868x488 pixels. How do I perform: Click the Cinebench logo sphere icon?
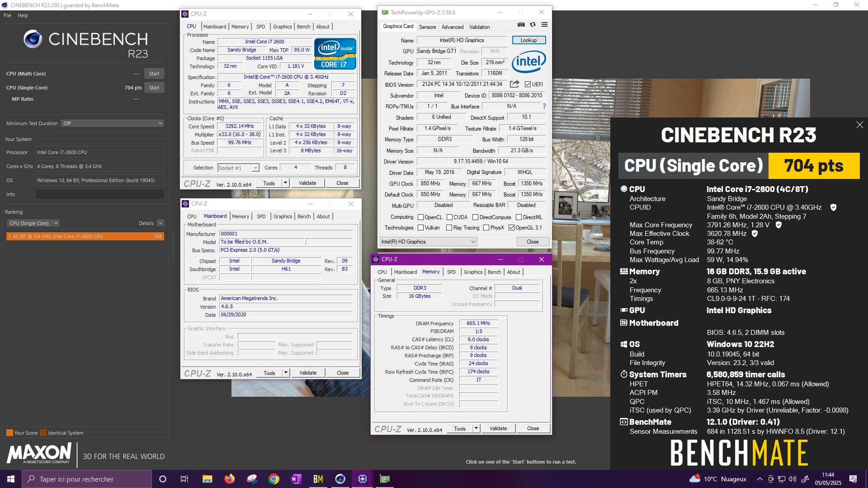[x=33, y=39]
